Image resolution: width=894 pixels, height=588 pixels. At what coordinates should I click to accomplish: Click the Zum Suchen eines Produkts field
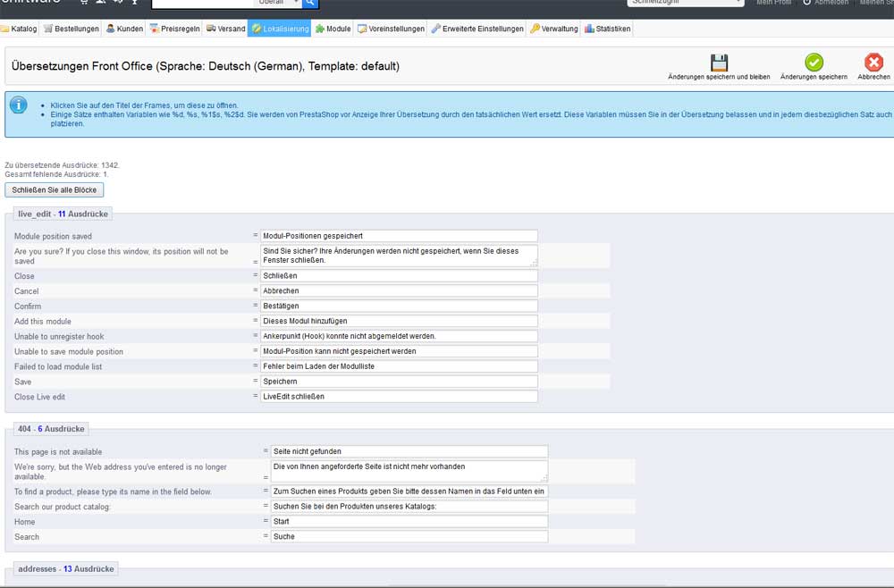tap(409, 491)
